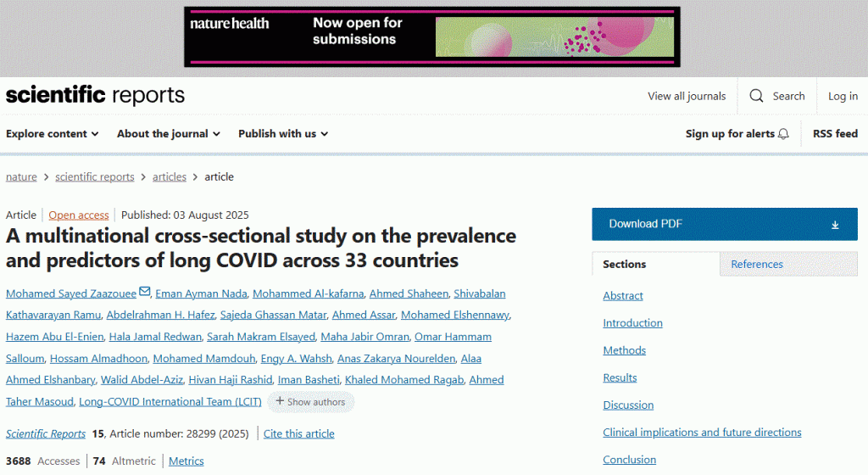
Task: Click the articles breadcrumb link
Action: tap(170, 176)
